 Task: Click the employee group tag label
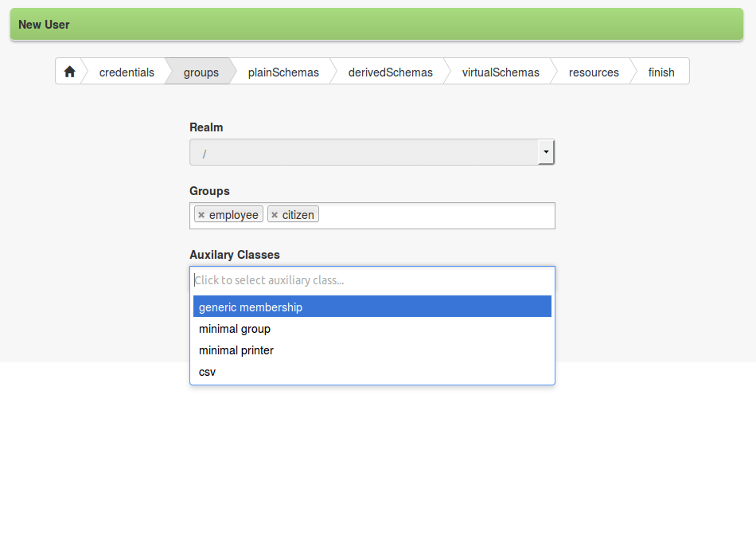[233, 215]
